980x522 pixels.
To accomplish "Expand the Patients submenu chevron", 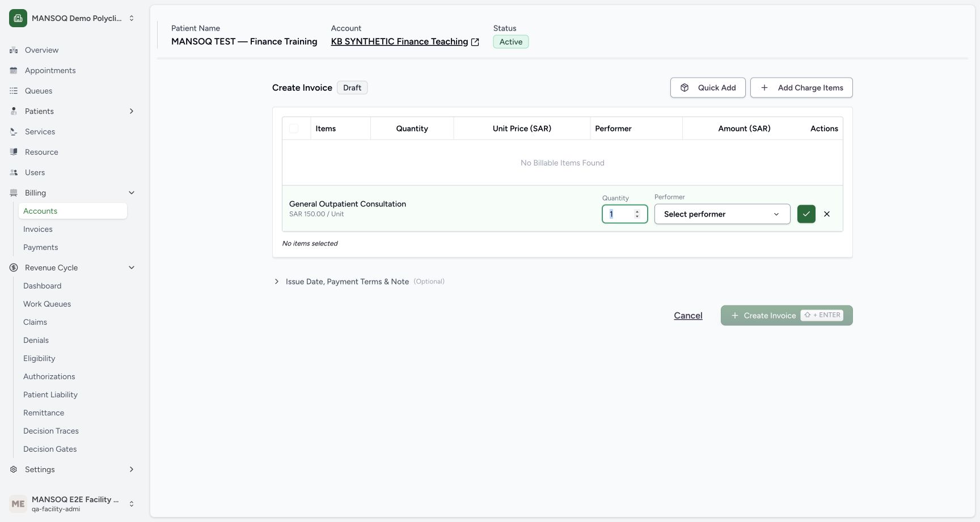I will pos(132,111).
